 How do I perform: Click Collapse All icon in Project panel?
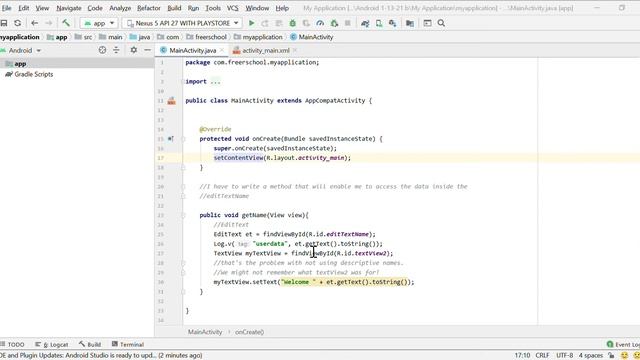(116, 50)
